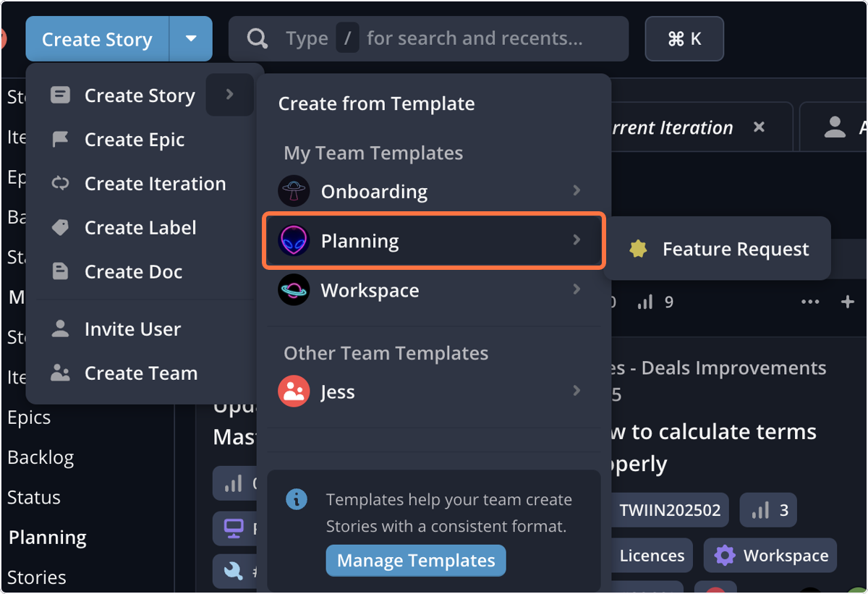Click the people icon for Create Team
868x594 pixels.
click(x=61, y=373)
